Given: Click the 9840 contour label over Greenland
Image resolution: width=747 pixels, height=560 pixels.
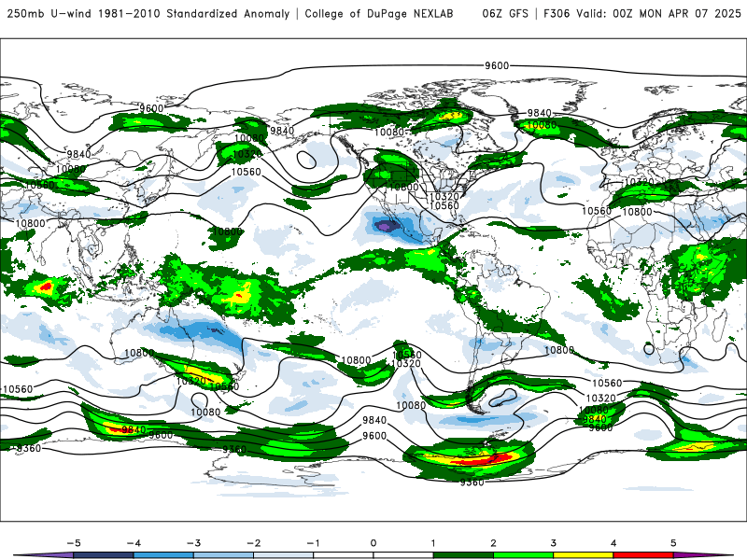Looking at the screenshot, I should click(540, 113).
